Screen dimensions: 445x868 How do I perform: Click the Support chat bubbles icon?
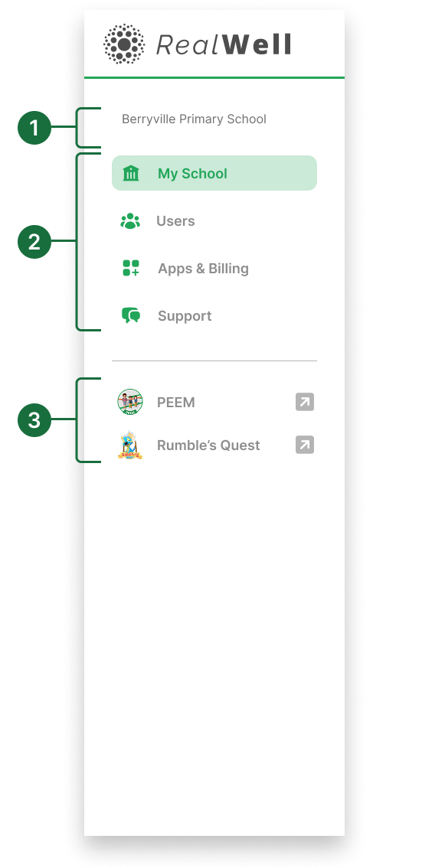131,315
